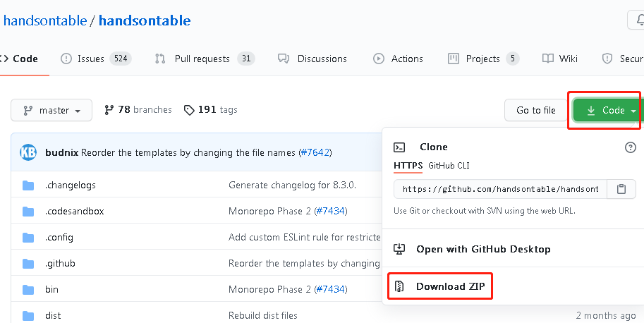This screenshot has height=323, width=644.
Task: Click the Actions play icon
Action: 378,59
